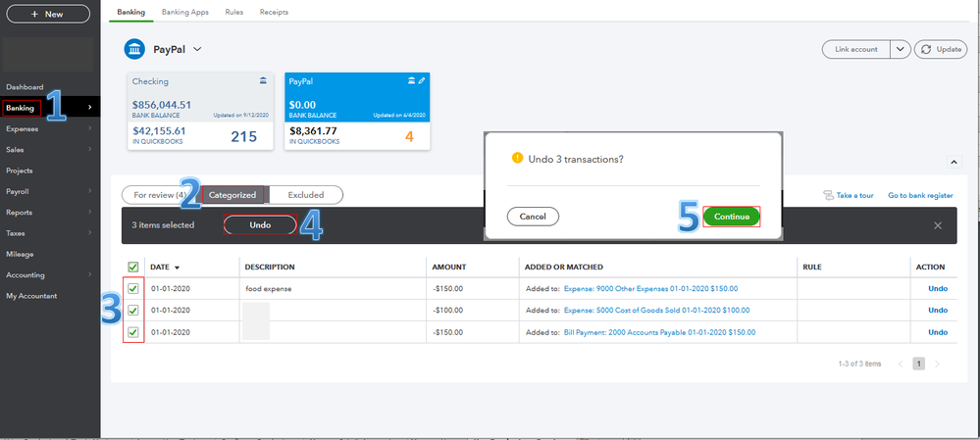Expand the Payroll sidebar submenu arrow
This screenshot has width=980, height=440.
point(90,191)
